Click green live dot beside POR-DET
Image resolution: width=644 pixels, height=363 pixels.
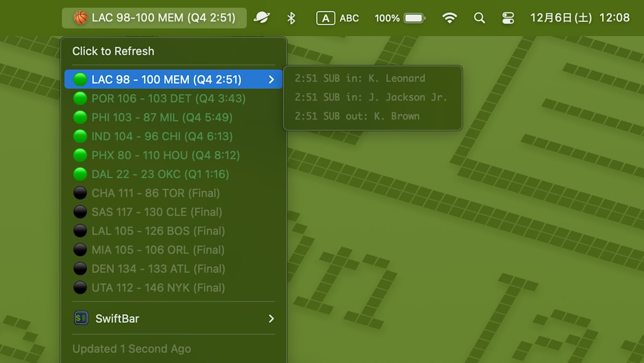(x=80, y=98)
